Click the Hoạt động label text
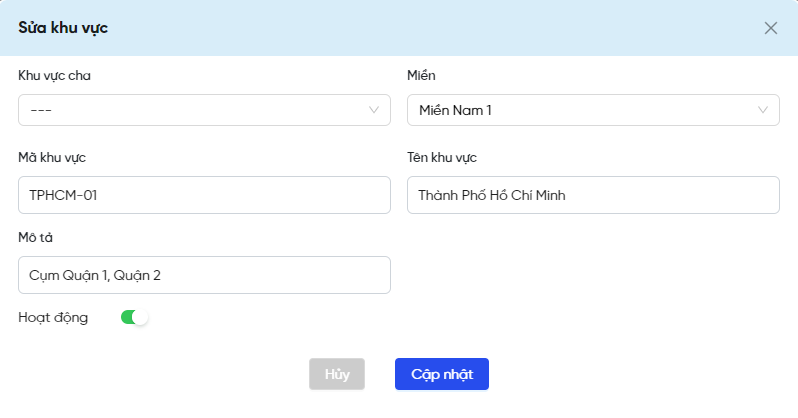This screenshot has height=418, width=798. (53, 317)
